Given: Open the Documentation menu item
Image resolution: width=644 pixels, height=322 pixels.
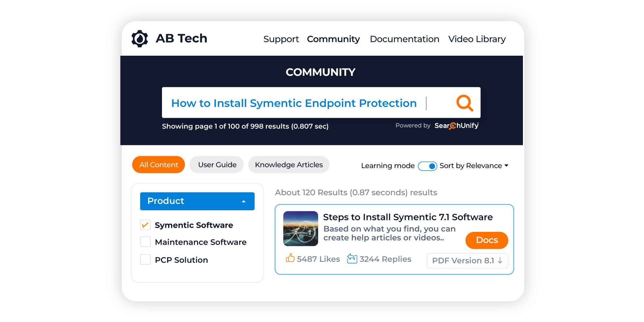Looking at the screenshot, I should [x=404, y=39].
